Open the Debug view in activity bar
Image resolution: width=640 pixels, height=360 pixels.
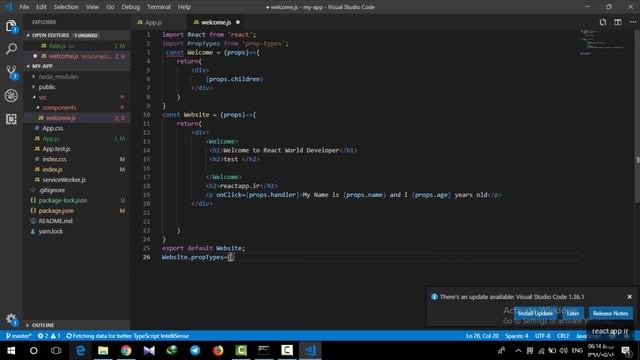pos(11,96)
